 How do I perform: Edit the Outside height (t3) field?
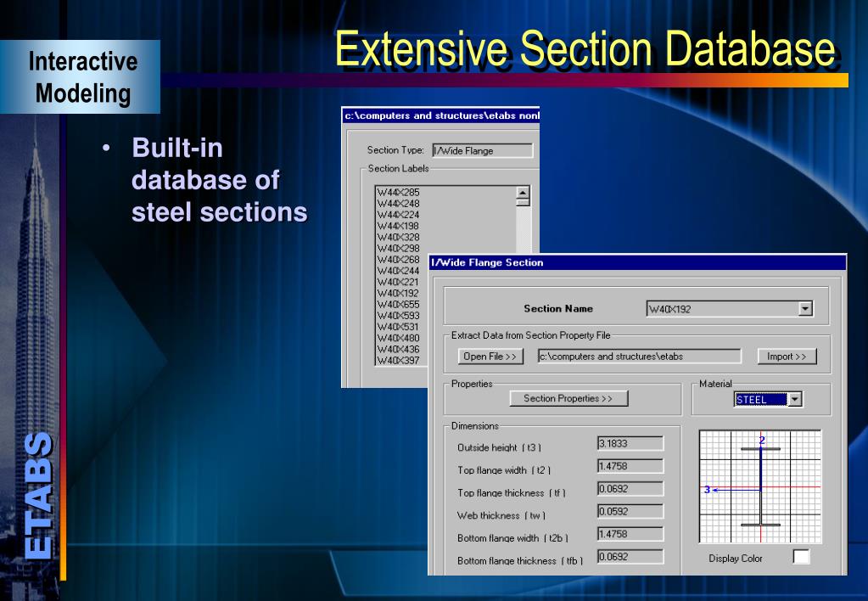coord(630,443)
